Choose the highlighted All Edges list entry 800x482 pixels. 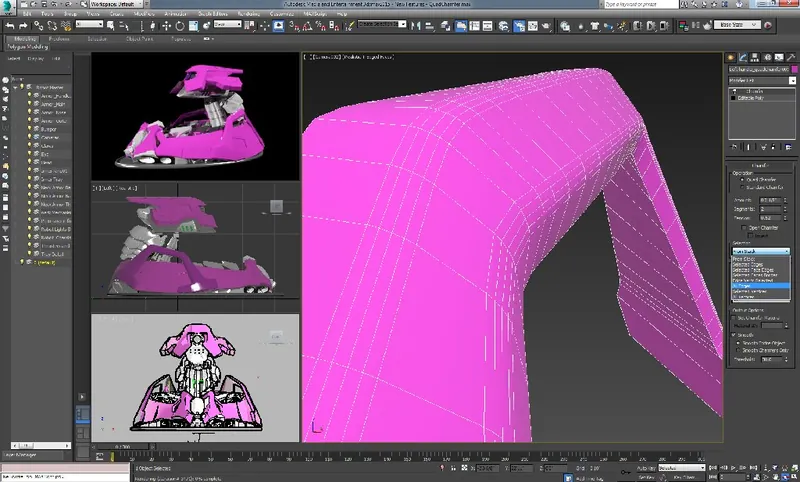click(761, 286)
